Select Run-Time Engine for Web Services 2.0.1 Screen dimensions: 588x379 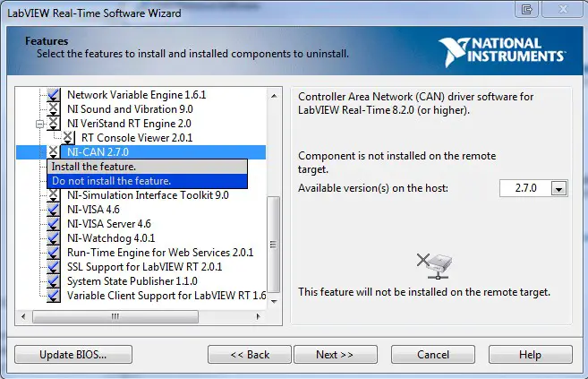(x=160, y=253)
